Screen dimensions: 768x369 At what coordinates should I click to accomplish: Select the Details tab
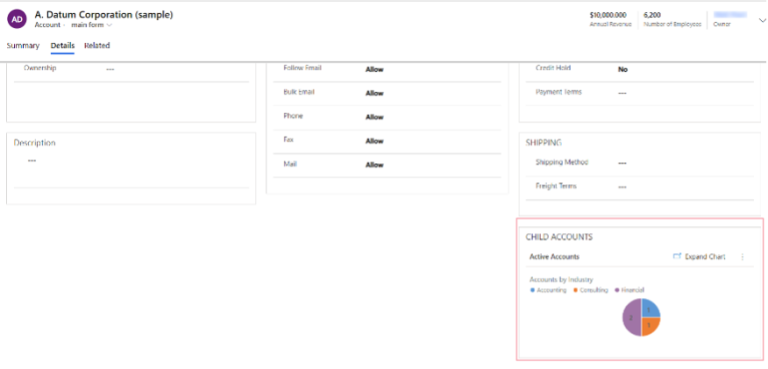63,46
